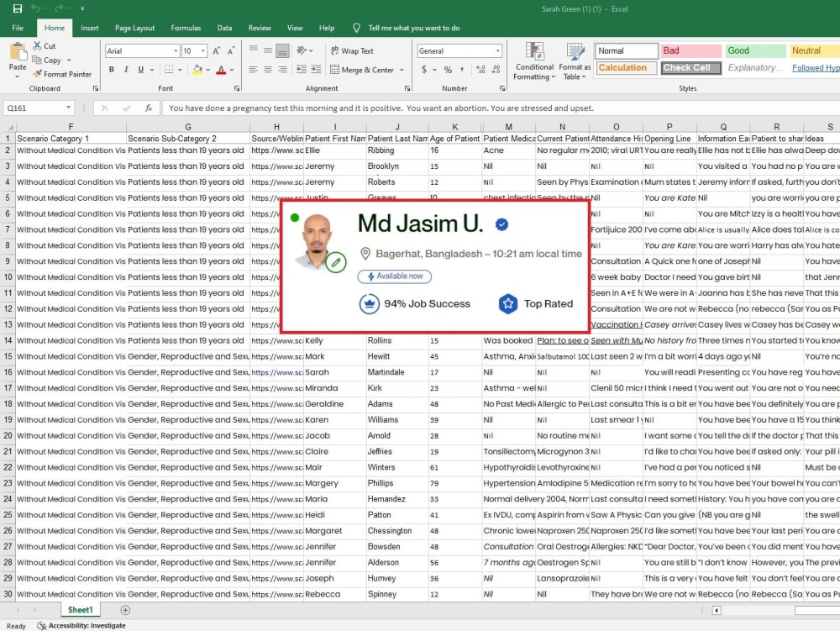Screen dimensions: 840x631
Task: Align cell text left
Action: pos(254,69)
